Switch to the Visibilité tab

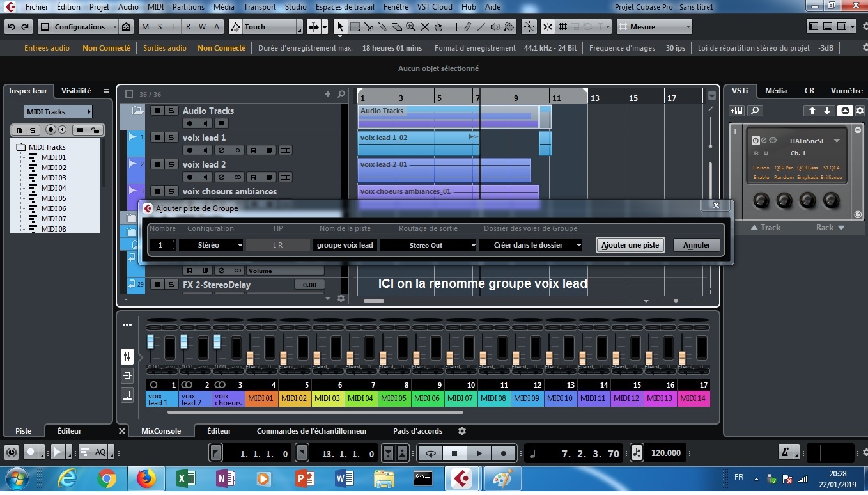pos(76,91)
